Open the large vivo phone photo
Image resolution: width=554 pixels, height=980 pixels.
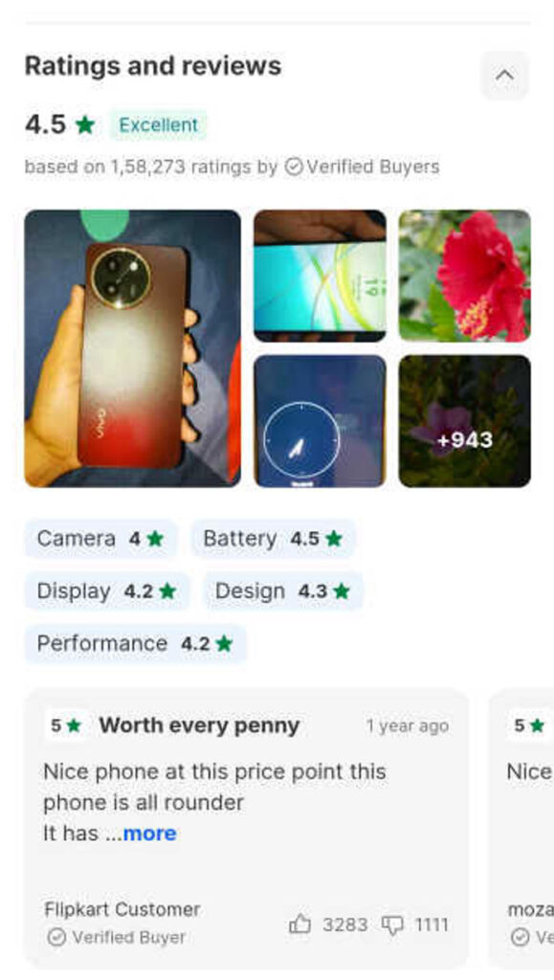click(x=132, y=348)
